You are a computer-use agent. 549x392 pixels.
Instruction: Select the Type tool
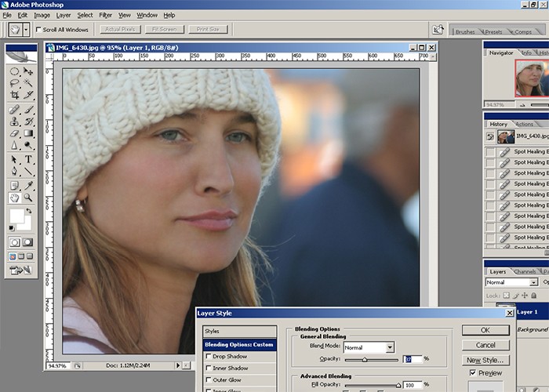[x=28, y=160]
